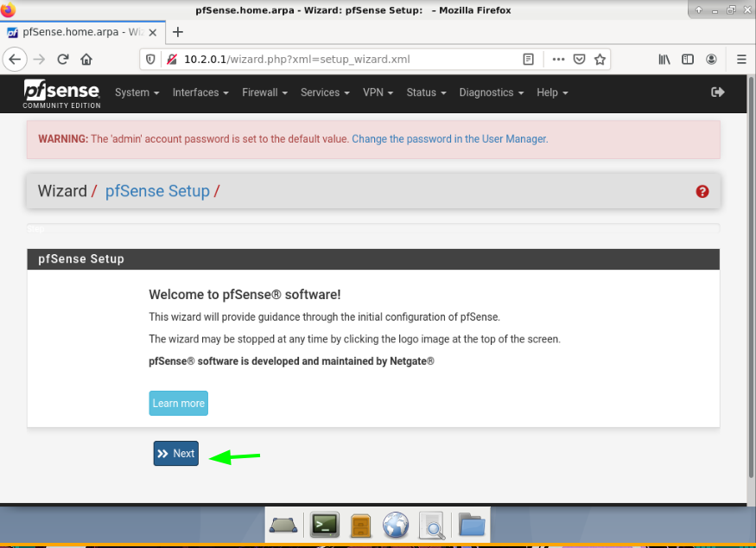756x548 pixels.
Task: Toggle reader view icon
Action: click(x=529, y=60)
